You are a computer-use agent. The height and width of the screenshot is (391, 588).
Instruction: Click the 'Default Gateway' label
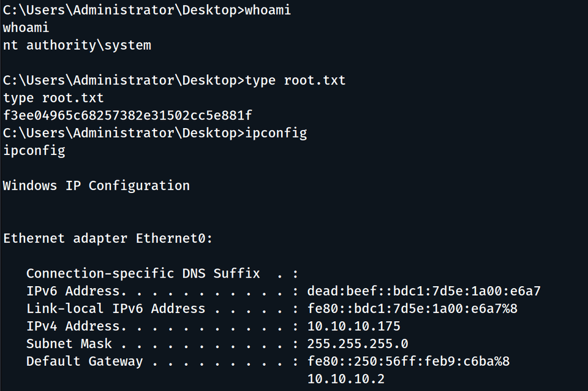pyautogui.click(x=85, y=362)
